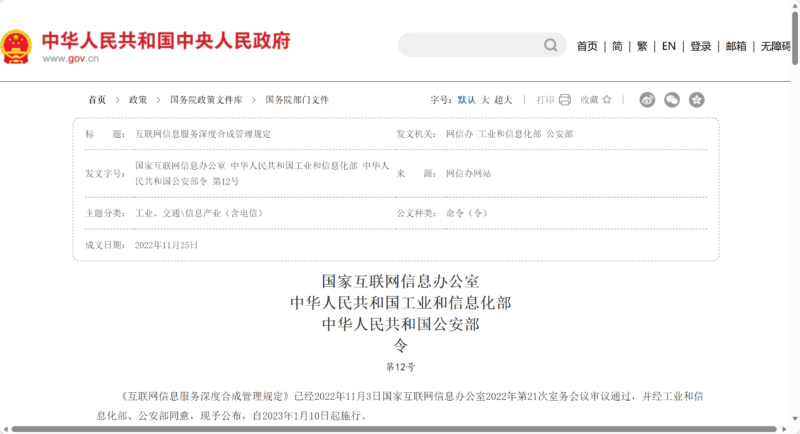Click heading 中华人民共和国公安部
The image size is (800, 434).
click(x=401, y=324)
